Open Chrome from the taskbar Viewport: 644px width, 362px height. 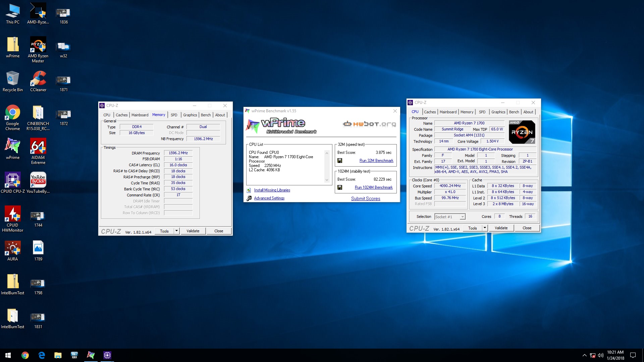pos(25,355)
